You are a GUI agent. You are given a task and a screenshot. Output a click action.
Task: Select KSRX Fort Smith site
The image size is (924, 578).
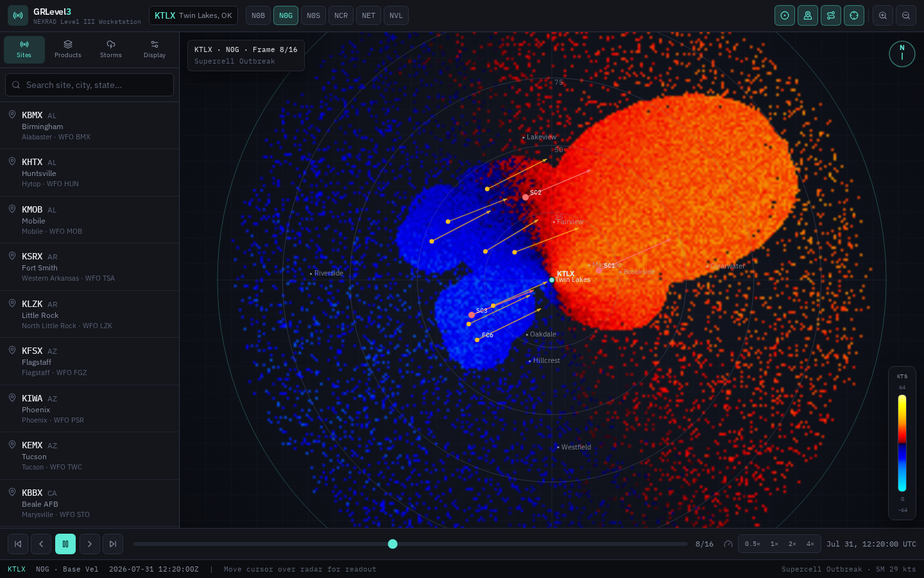(x=90, y=267)
